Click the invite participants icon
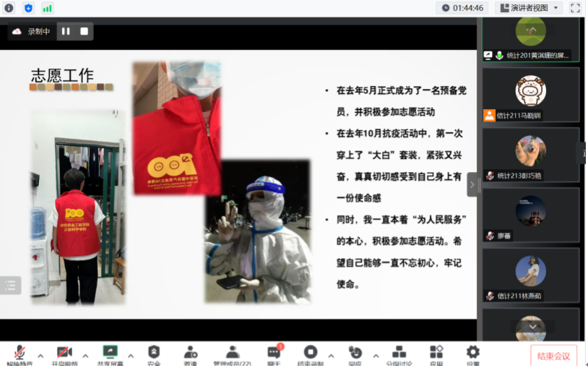Viewport: 588px width, 373px height. click(191, 353)
